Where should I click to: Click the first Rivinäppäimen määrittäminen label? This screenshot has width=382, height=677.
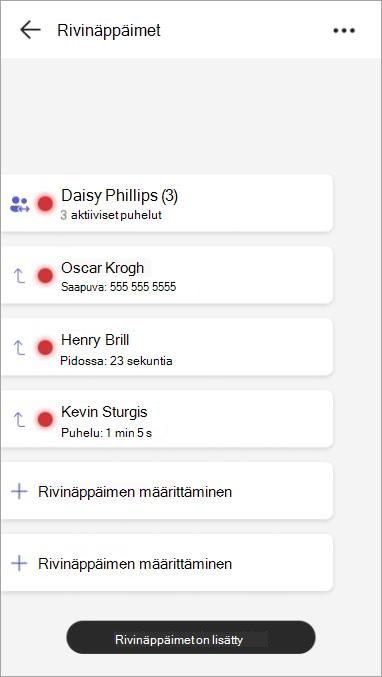(x=135, y=492)
